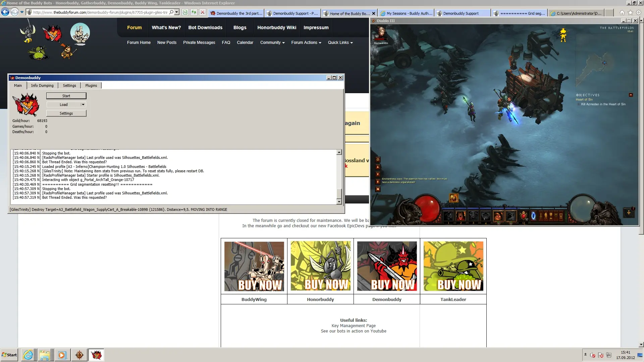Open the Demonbuddy icon in the Windows taskbar

coord(96,355)
